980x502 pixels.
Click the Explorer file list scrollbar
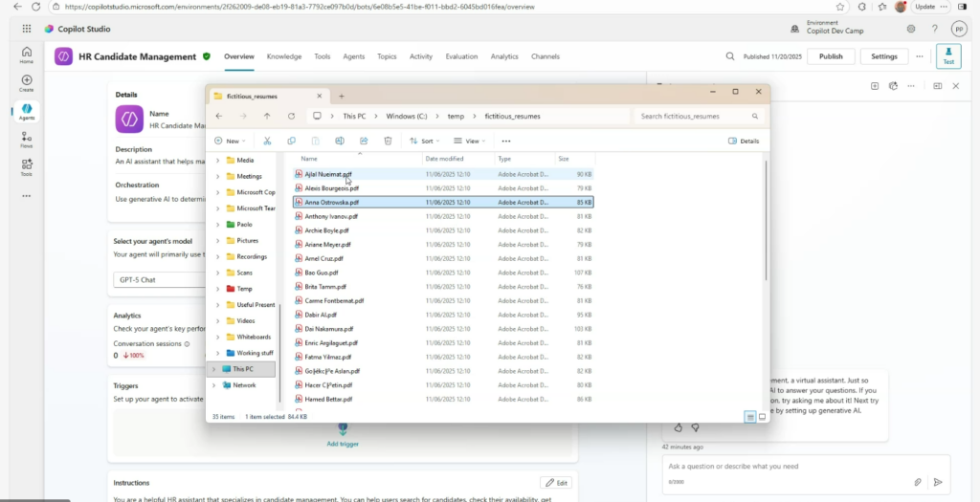(x=765, y=239)
